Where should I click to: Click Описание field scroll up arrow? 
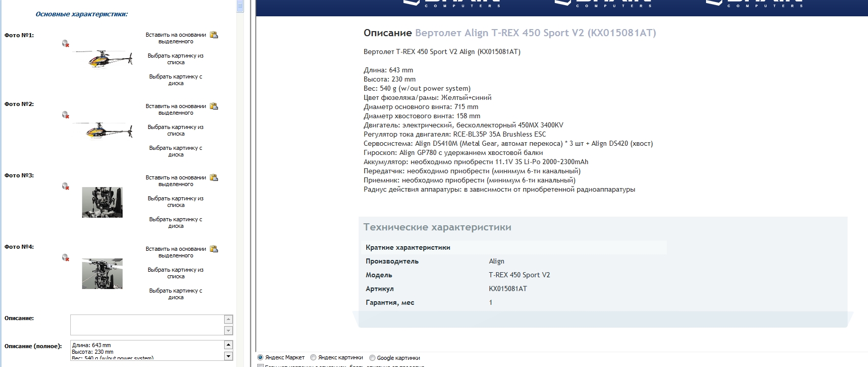click(228, 320)
